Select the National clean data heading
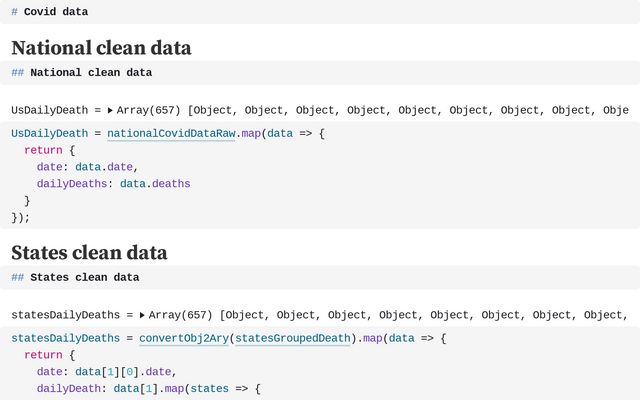The width and height of the screenshot is (640, 400). (x=101, y=48)
